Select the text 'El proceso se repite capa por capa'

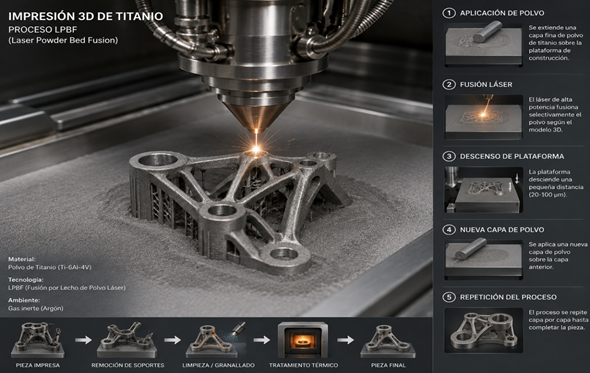click(558, 316)
